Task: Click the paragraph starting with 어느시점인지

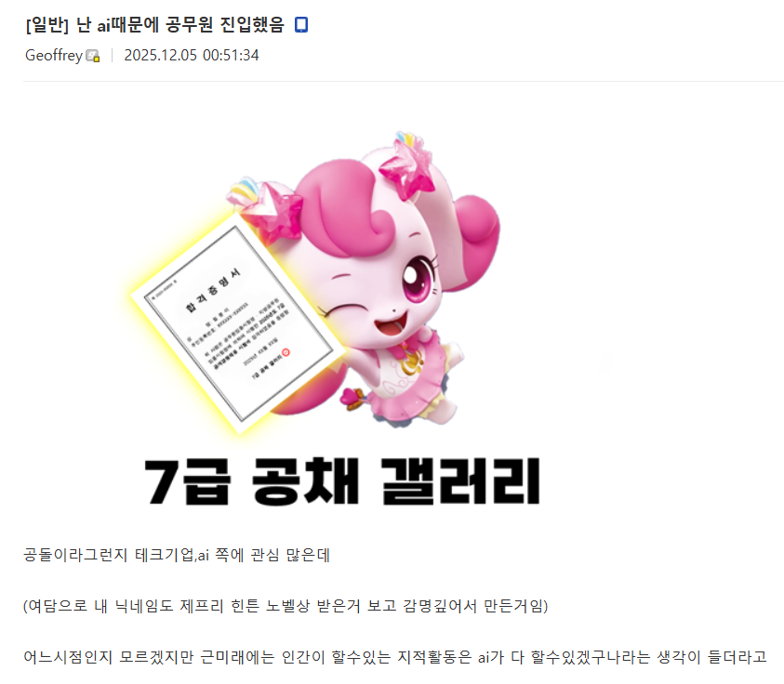Action: point(395,656)
